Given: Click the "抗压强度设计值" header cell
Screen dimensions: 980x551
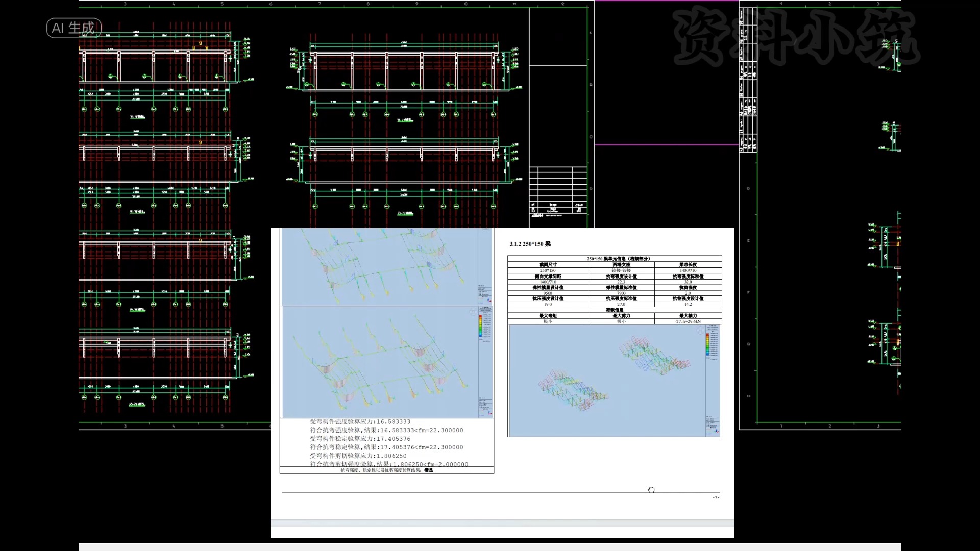Looking at the screenshot, I should point(548,299).
